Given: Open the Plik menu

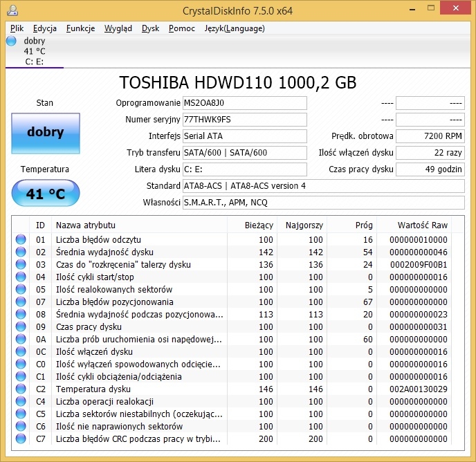Looking at the screenshot, I should pos(17,28).
